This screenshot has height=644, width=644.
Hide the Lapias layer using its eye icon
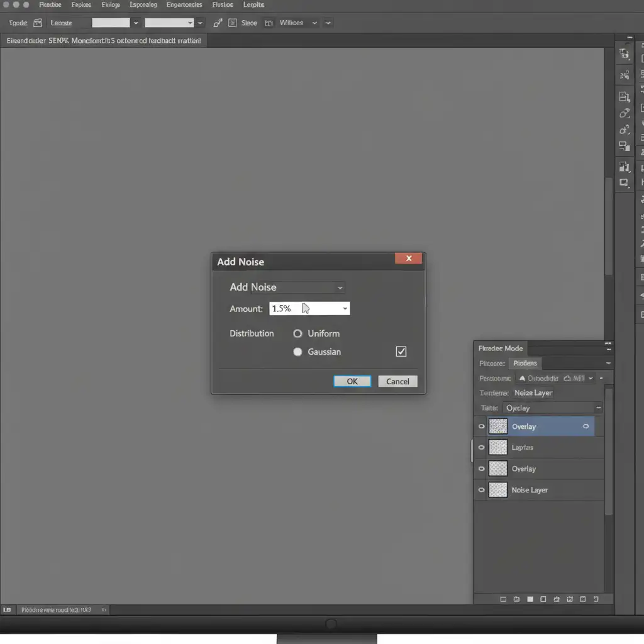point(482,448)
